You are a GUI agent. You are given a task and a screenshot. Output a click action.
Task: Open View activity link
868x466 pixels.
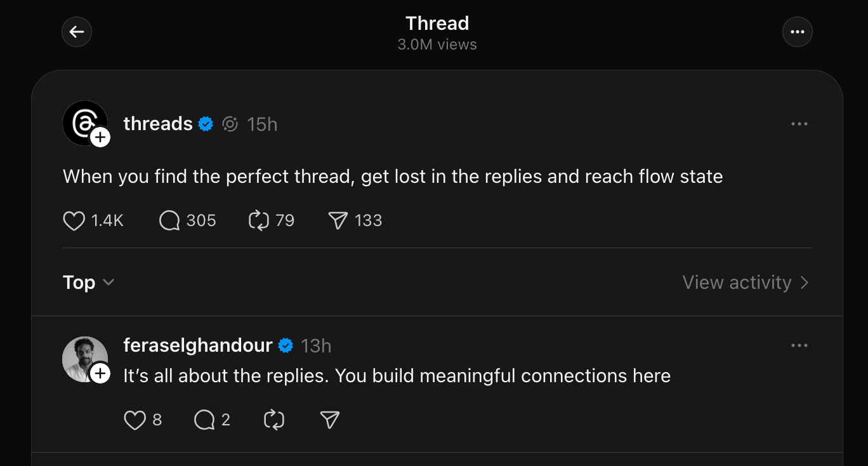[x=737, y=282]
